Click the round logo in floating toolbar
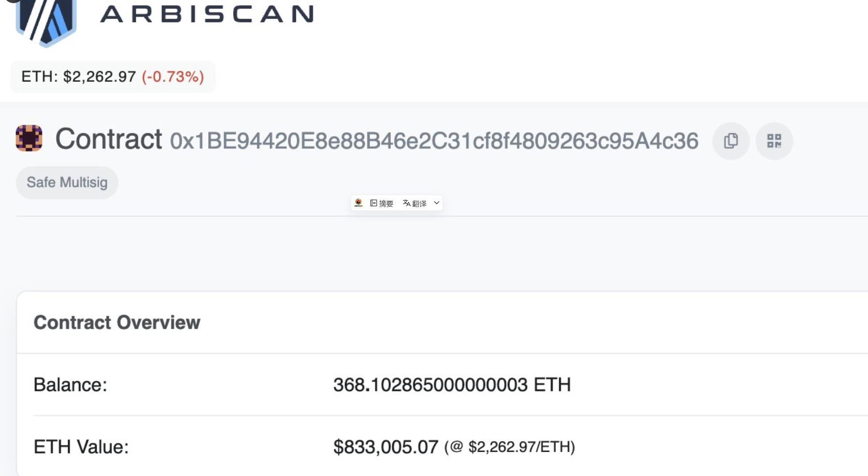 pos(359,203)
